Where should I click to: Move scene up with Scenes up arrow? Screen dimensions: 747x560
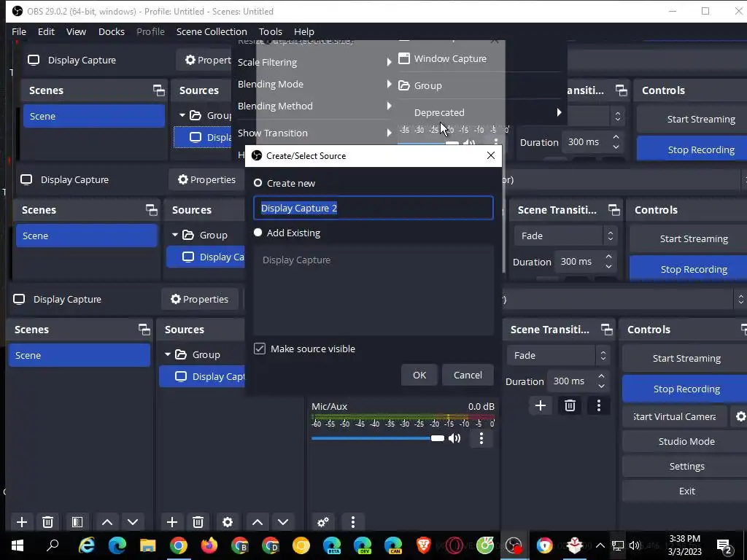tap(107, 522)
